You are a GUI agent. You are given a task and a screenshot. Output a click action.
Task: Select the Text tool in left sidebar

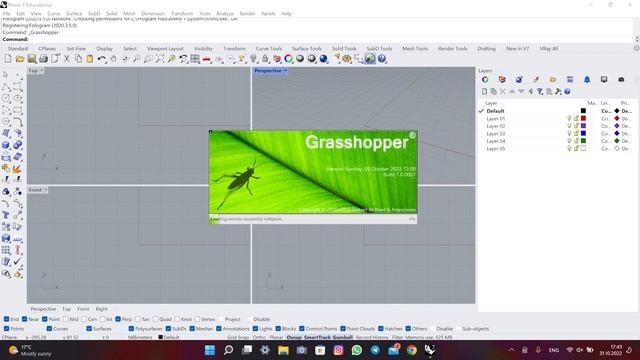pos(6,215)
